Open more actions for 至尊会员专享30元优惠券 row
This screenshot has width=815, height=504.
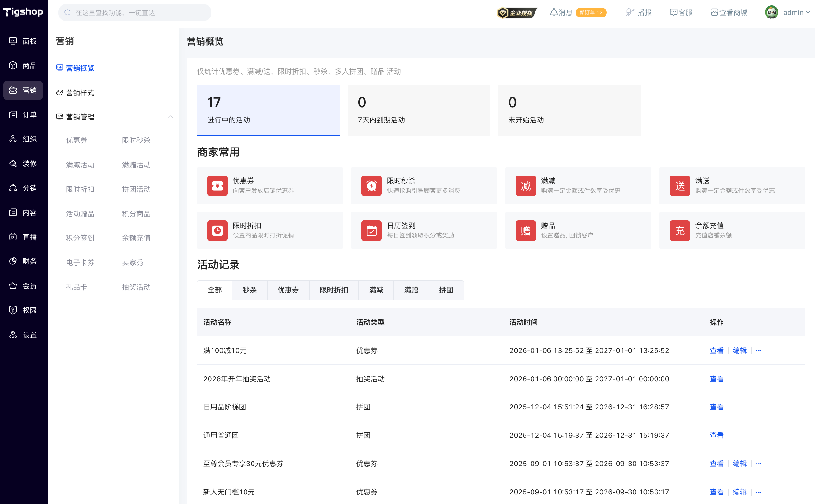[759, 464]
